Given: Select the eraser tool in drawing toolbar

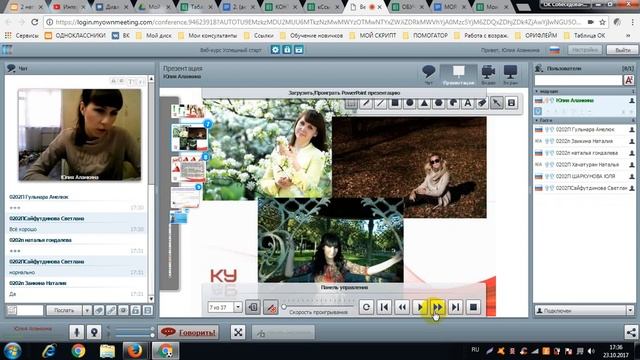Looking at the screenshot, I should click(x=482, y=103).
